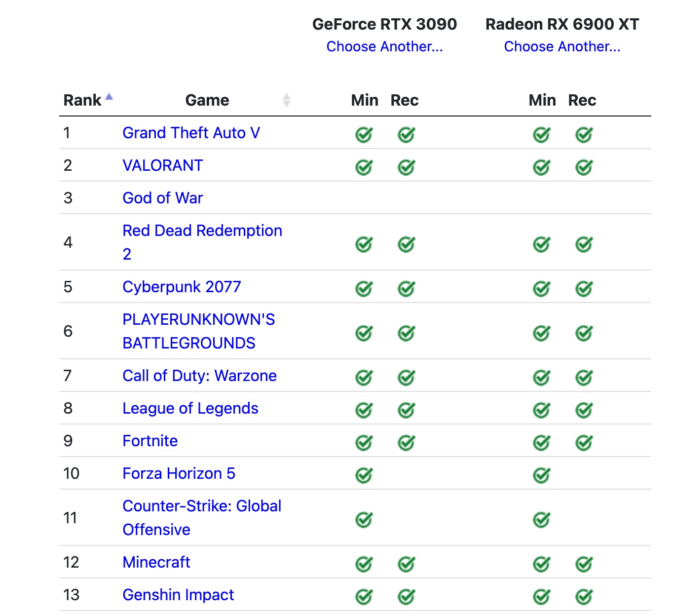Click the Min header under Radeon RX 6900 XT
The image size is (673, 616).
point(542,100)
